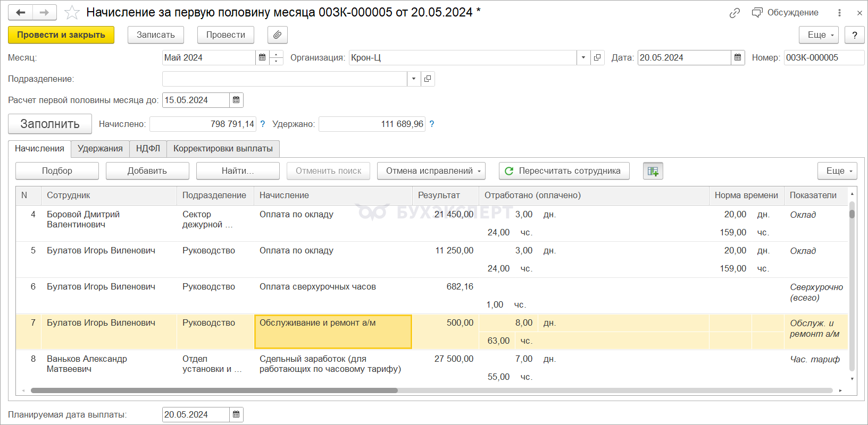Click question mark hint next to Начислено

point(263,124)
